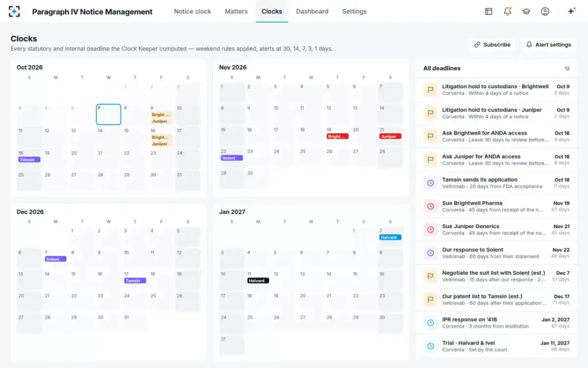588x368 pixels.
Task: Click flag icon for Our patent list to Tamsin
Action: click(x=431, y=299)
